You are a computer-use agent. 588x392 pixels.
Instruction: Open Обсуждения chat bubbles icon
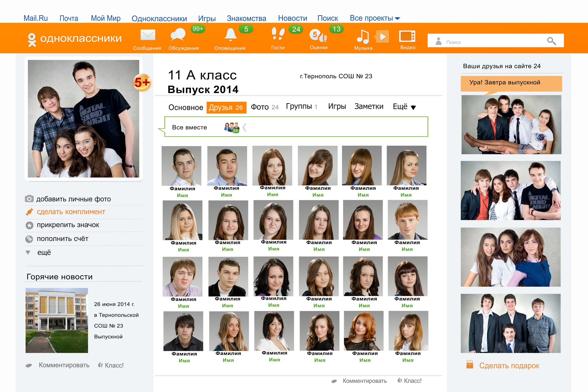(178, 35)
